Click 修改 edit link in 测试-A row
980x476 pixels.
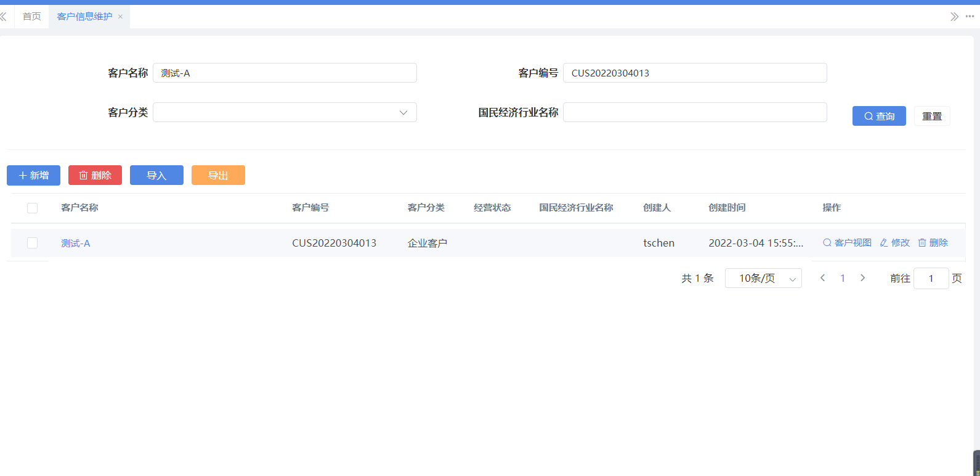[894, 243]
